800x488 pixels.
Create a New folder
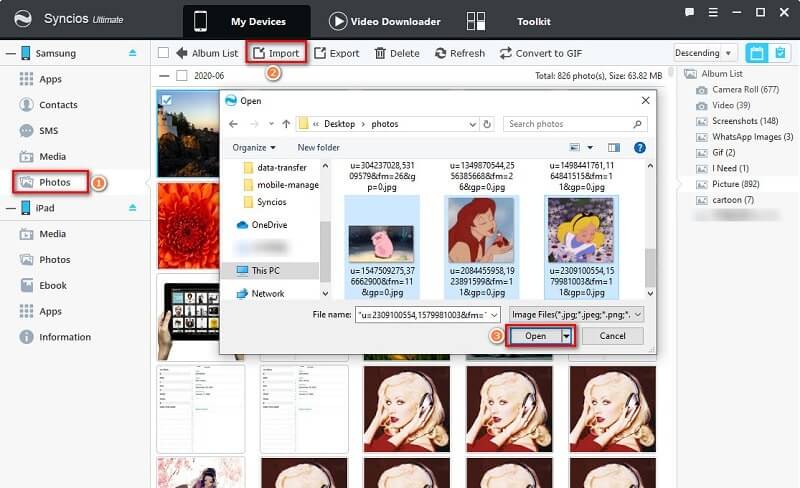[x=318, y=148]
